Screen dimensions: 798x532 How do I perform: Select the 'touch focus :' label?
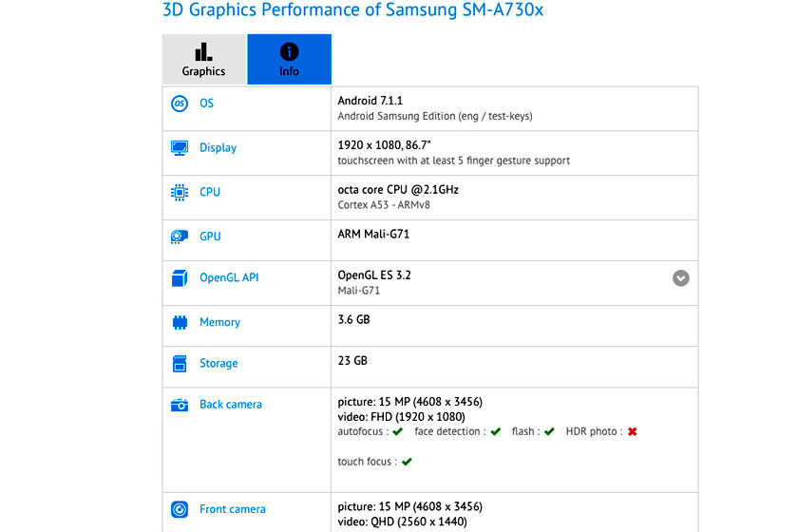coord(368,462)
